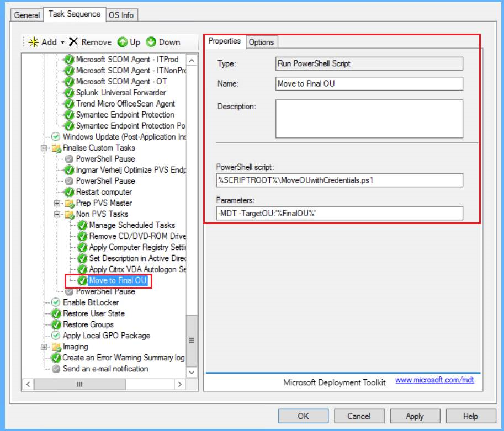Click the green Down arrow icon
Viewport: 504px width, 431px height.
click(151, 42)
